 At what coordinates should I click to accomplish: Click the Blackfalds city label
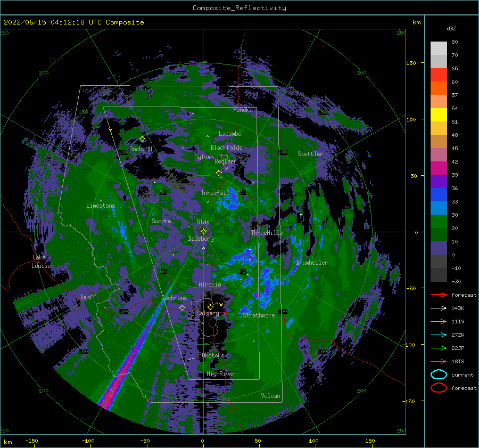tap(226, 148)
